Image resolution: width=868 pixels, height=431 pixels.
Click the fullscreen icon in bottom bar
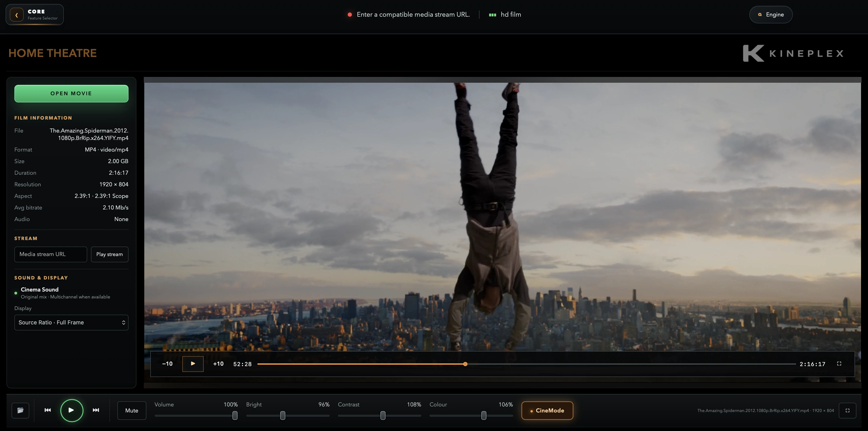(x=847, y=410)
